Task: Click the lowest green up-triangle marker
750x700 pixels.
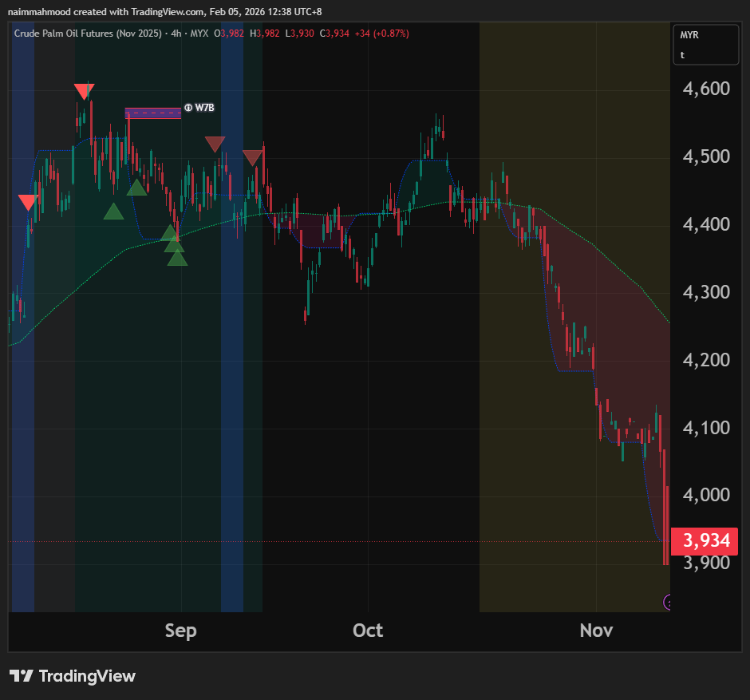Action: (177, 258)
